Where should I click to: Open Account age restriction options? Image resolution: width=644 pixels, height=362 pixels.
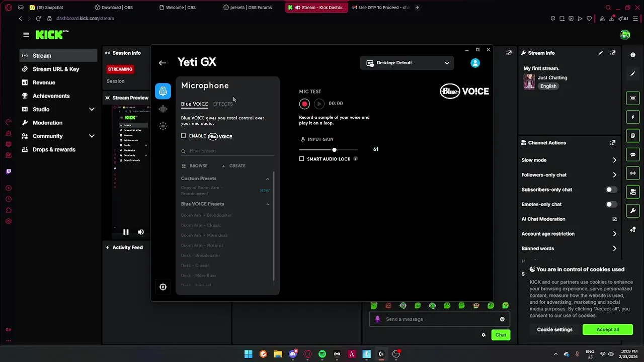coord(569,234)
